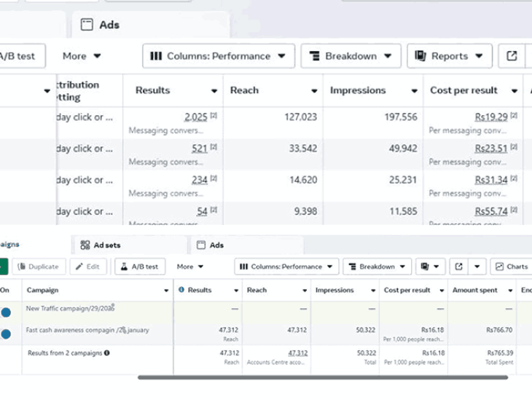The image size is (532, 399).
Task: Click the export icon beside Reports
Action: (512, 56)
